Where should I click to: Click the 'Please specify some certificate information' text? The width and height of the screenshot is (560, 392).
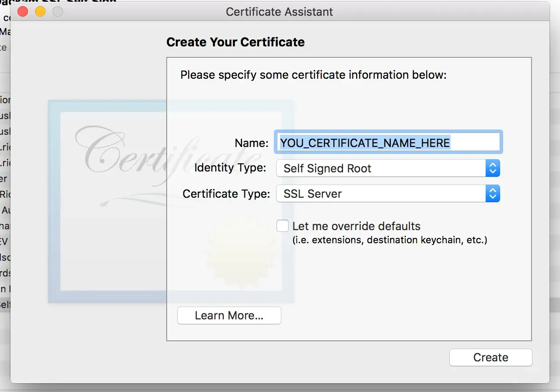click(x=313, y=75)
